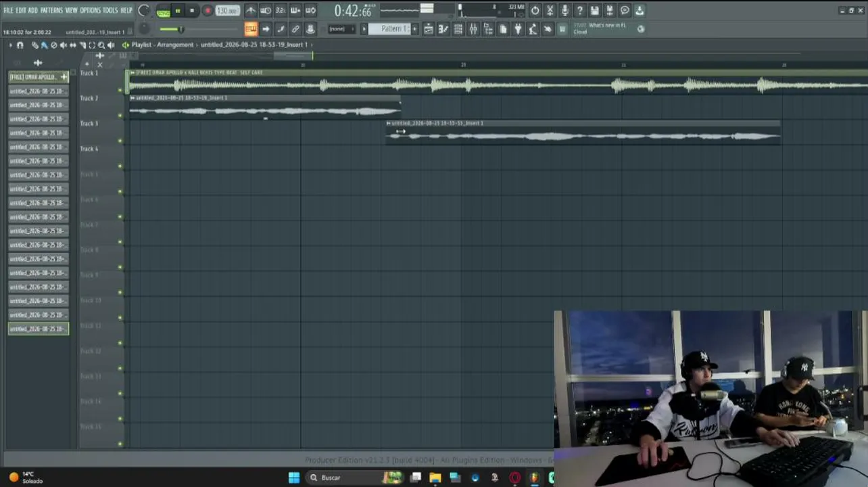Click the globe icon beside the news panel
This screenshot has height=487, width=868.
(x=641, y=29)
